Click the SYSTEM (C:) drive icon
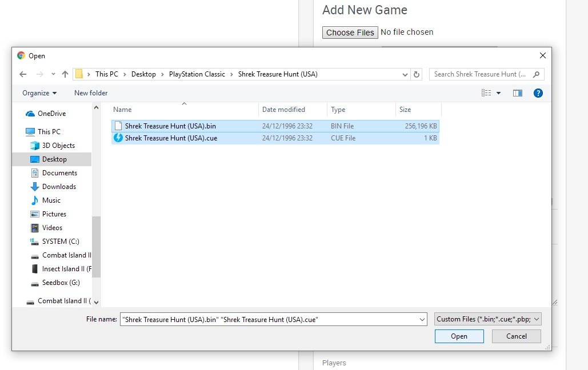The image size is (588, 370). (x=34, y=242)
